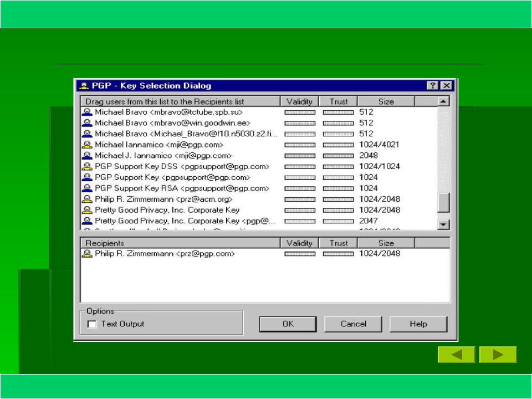The height and width of the screenshot is (399, 532).
Task: Click validity bar of recipient prz@pgp.com
Action: (300, 254)
